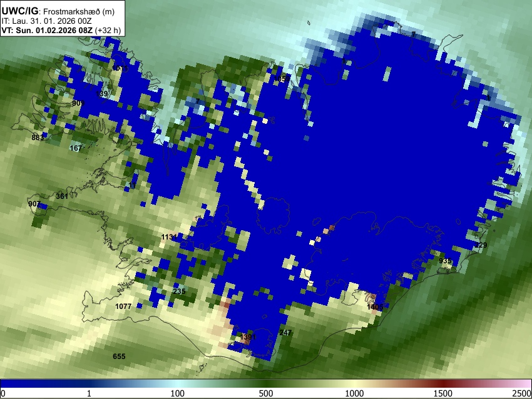Click the legend tick label 1000
Viewport: 532px width, 399px height.
point(354,393)
